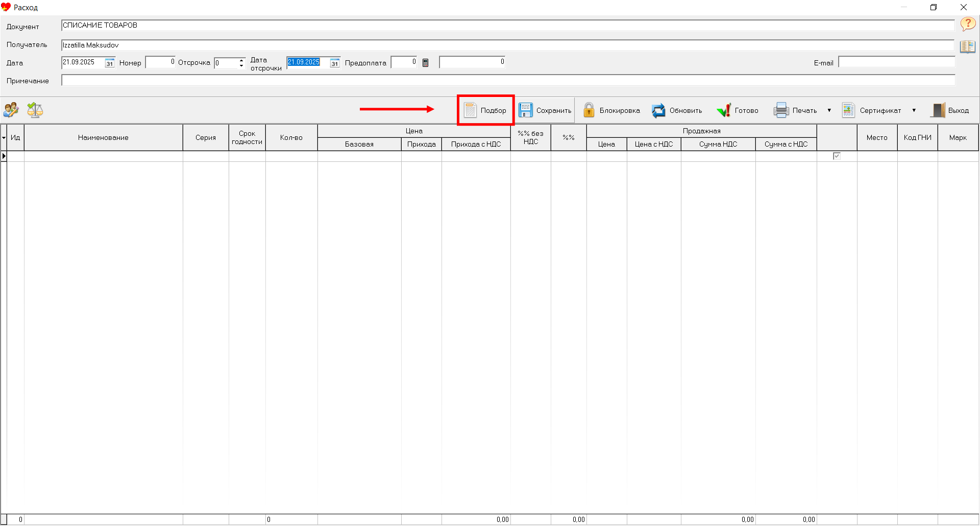The height and width of the screenshot is (526, 980).
Task: Click the Сертификат button
Action: coord(872,110)
